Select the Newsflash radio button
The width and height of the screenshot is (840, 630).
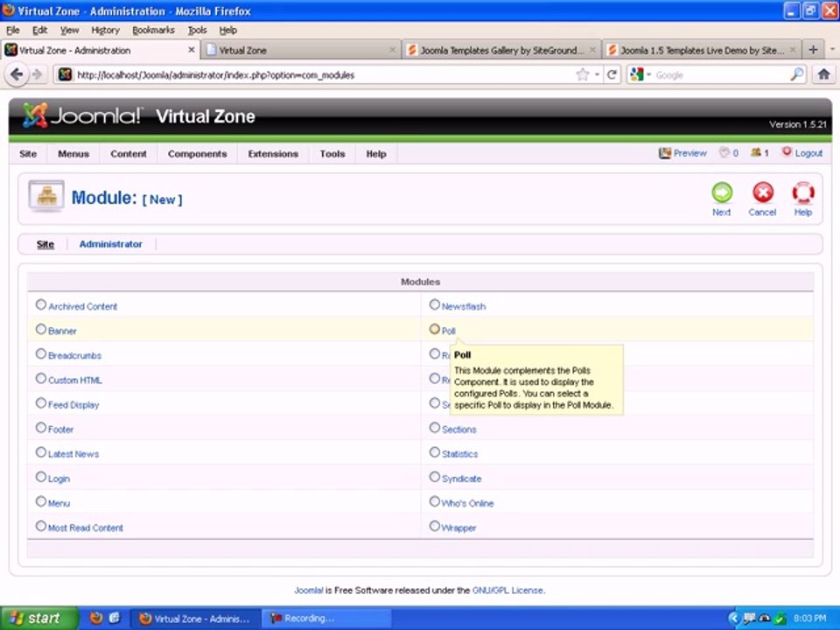[x=435, y=304]
